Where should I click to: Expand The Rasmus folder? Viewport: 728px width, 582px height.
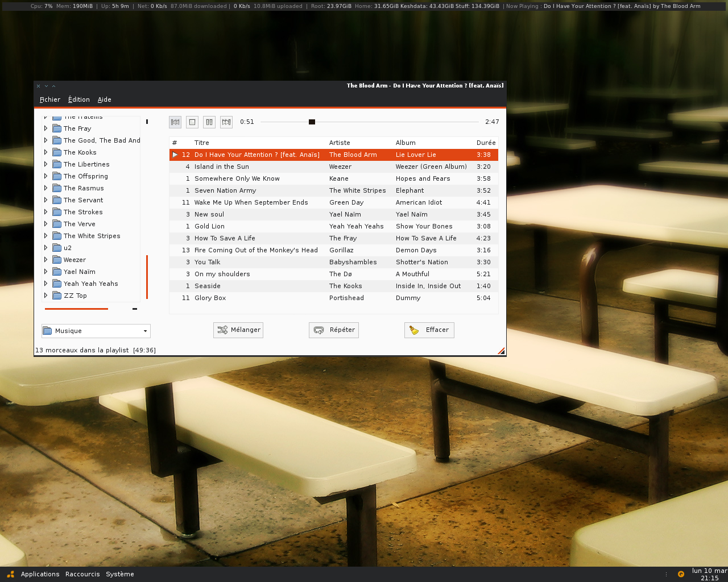[x=45, y=188]
